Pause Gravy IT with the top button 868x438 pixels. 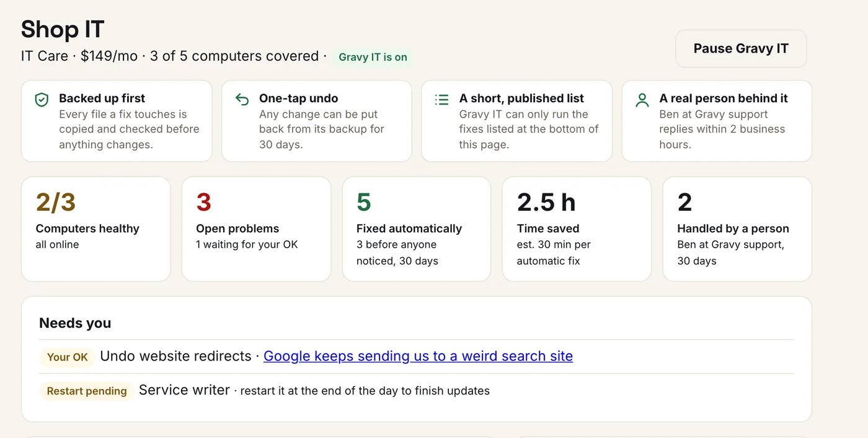click(x=741, y=48)
